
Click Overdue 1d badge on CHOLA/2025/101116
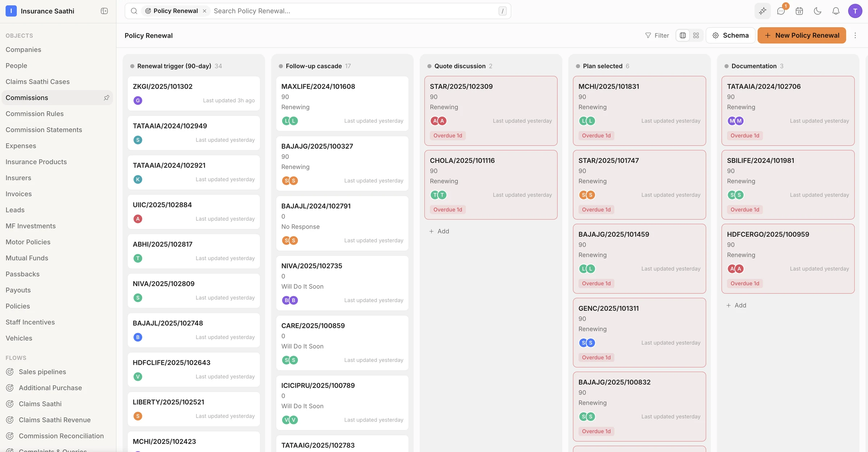click(448, 210)
